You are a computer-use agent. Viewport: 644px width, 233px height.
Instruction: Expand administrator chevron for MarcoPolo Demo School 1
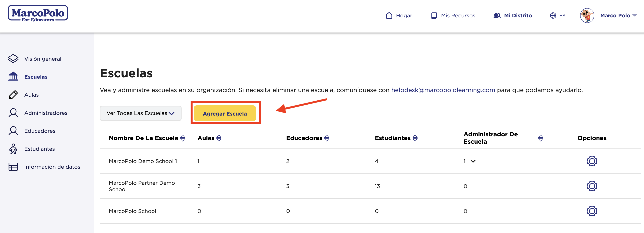[x=473, y=161]
